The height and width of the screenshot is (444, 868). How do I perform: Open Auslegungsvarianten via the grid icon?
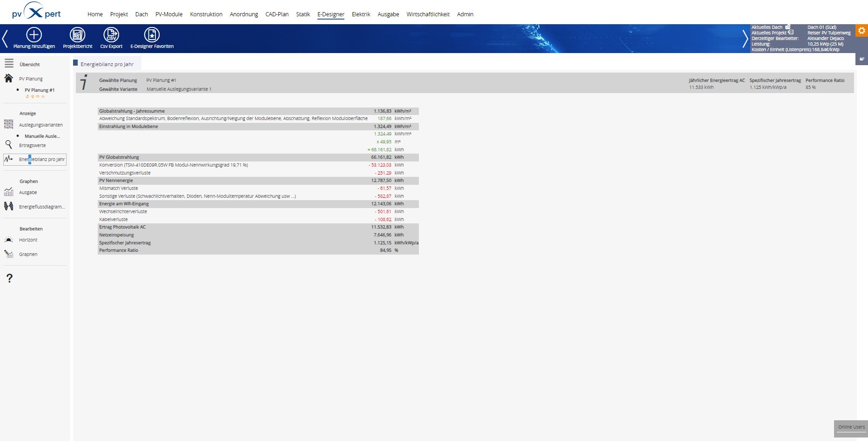[8, 124]
